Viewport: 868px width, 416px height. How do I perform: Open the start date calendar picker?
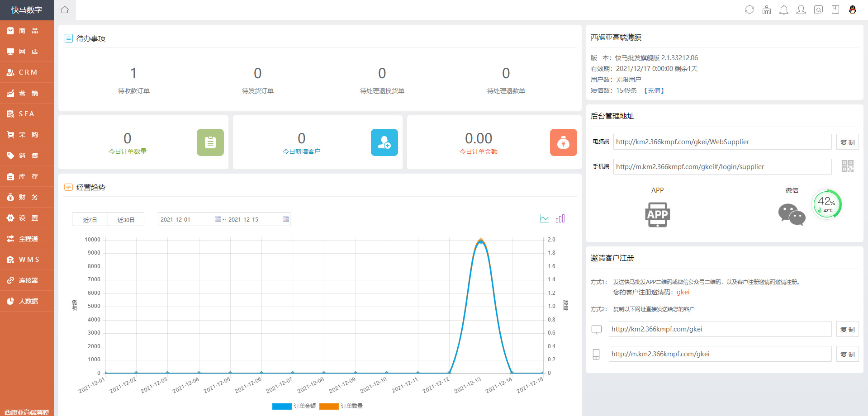(x=218, y=219)
